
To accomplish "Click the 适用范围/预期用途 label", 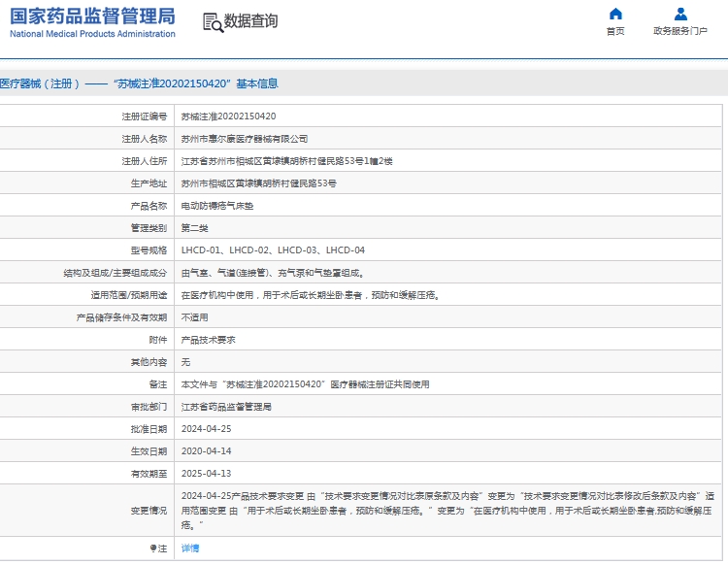I will [128, 295].
